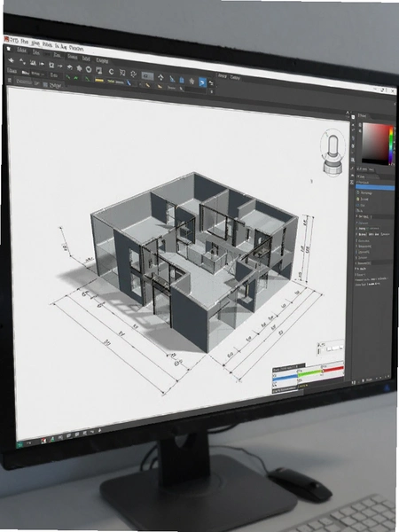Click the bright blue arrow button in toolbar
The height and width of the screenshot is (532, 399).
tap(202, 82)
